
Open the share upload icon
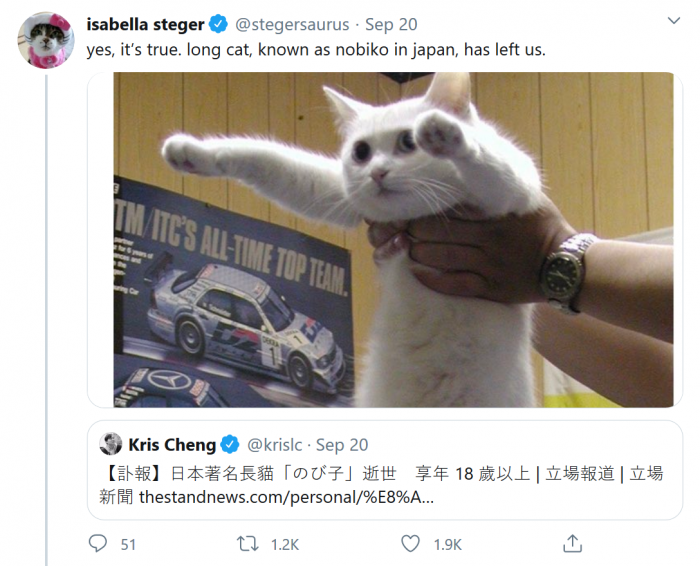point(572,543)
